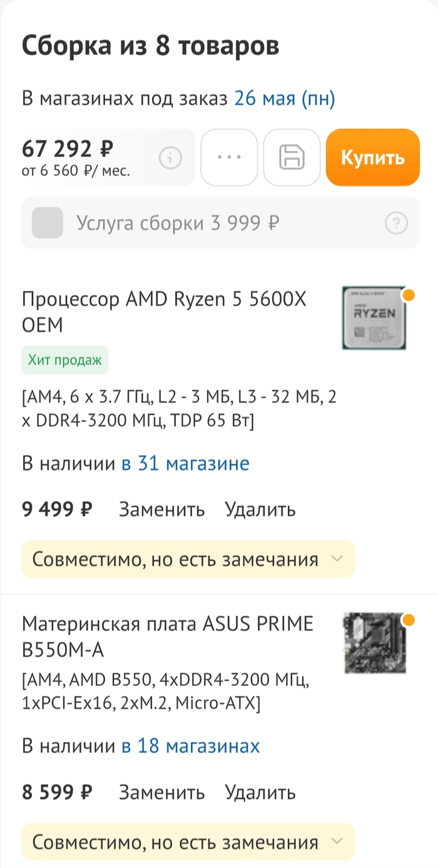Open the 26 мая (пн) delivery link
Image resolution: width=438 pixels, height=868 pixels.
coord(285,99)
